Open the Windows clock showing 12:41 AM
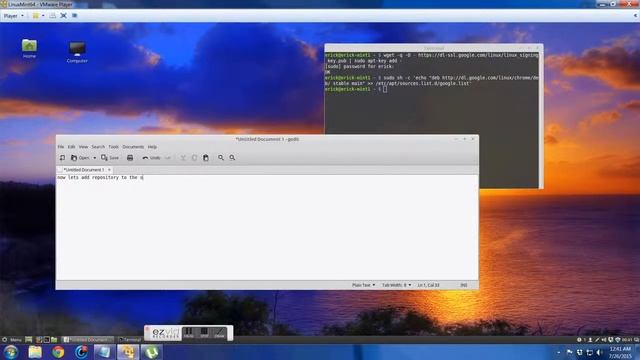The width and height of the screenshot is (640, 360). (620, 352)
